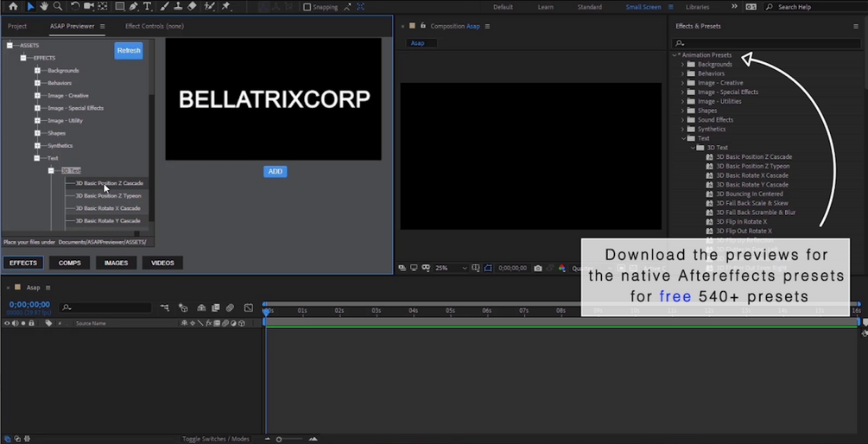
Task: Select the Default workspace
Action: click(504, 7)
